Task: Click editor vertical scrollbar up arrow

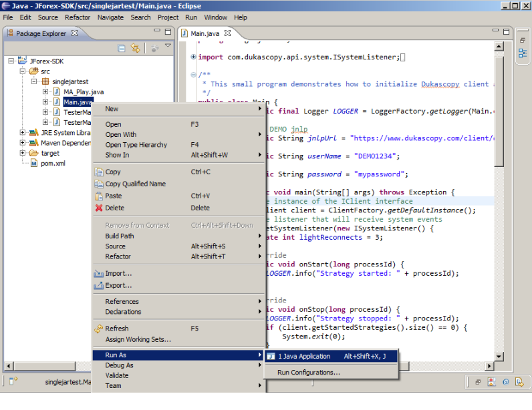Action: [499, 47]
